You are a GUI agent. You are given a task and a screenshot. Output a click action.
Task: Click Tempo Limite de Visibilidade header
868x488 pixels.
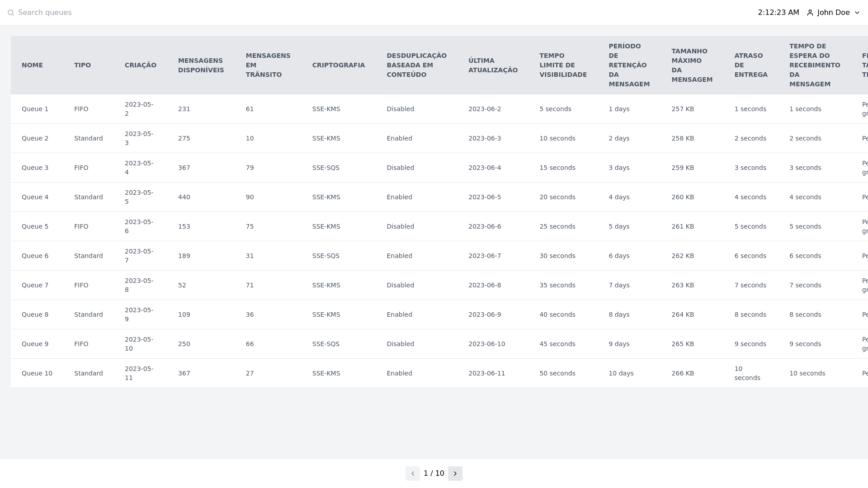coord(563,65)
